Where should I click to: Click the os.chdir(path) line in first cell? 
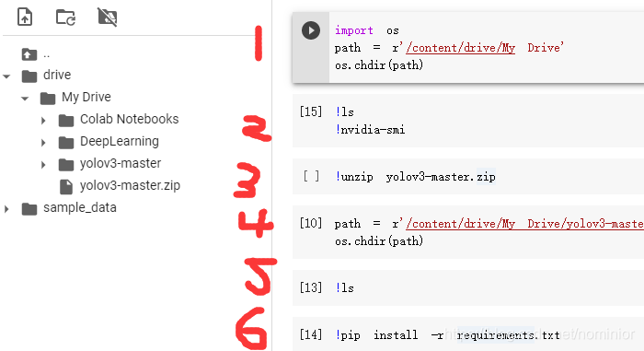(379, 65)
